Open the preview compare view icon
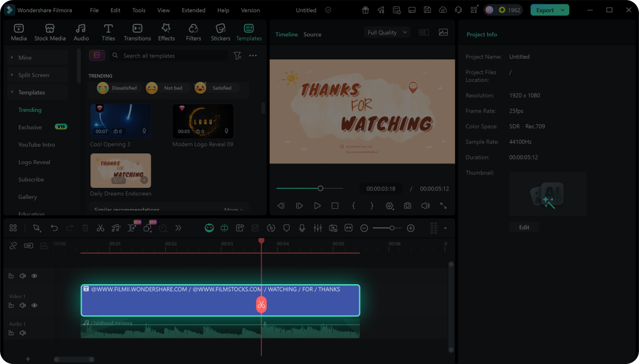 coord(424,33)
